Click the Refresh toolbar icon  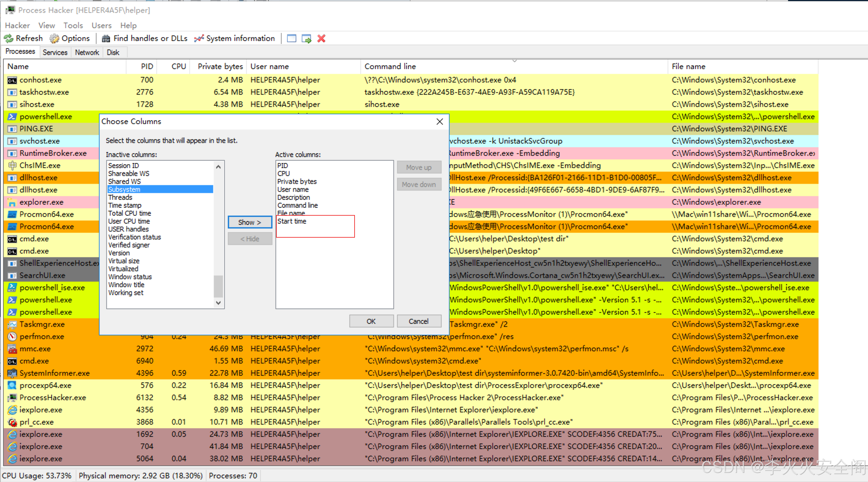(x=9, y=38)
